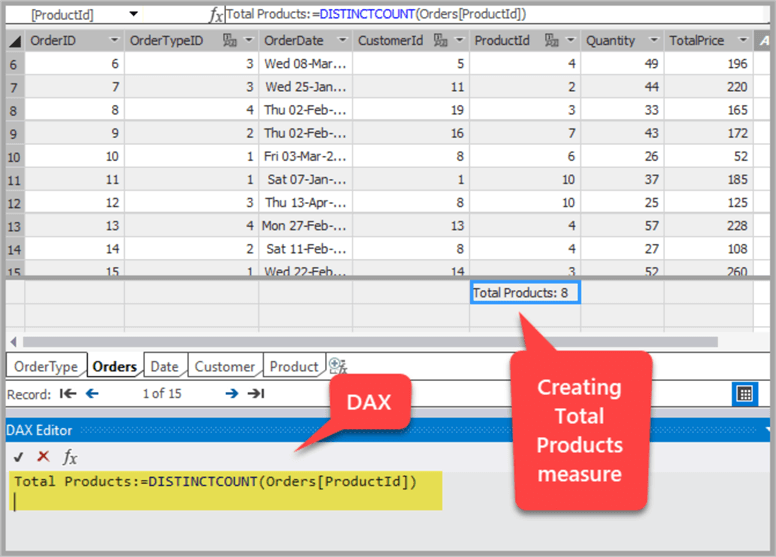
Task: Open the column name box dropdown
Action: (133, 14)
